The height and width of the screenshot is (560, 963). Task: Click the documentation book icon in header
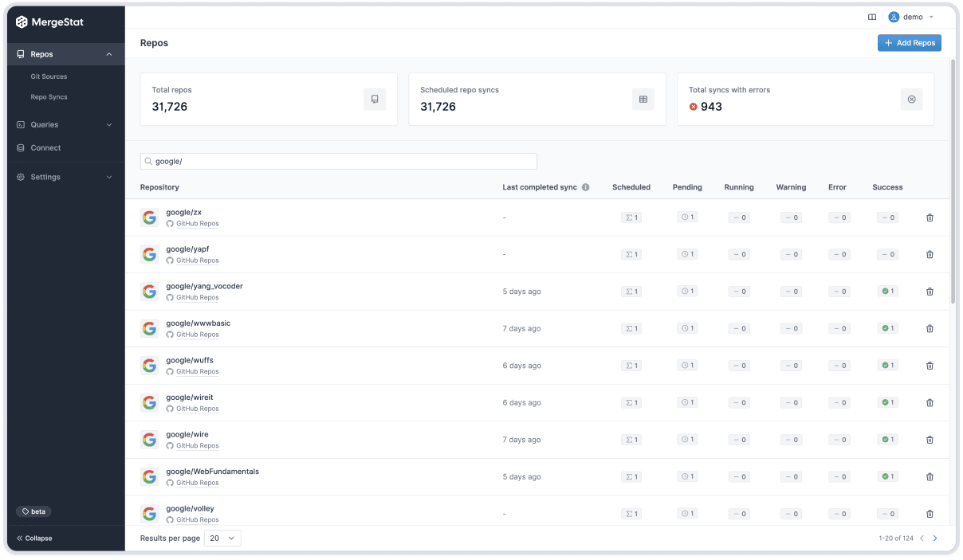pyautogui.click(x=872, y=17)
